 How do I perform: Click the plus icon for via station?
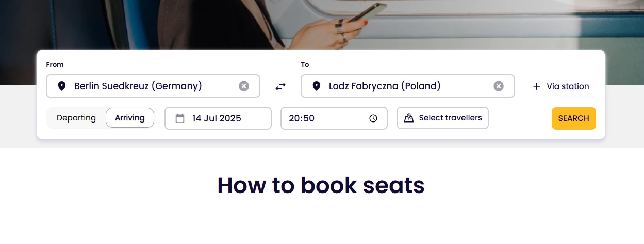[536, 86]
